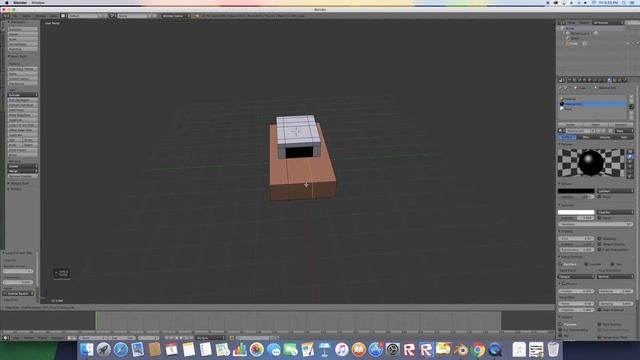Open Blender from the Dock
The width and height of the screenshot is (640, 360).
(x=461, y=350)
